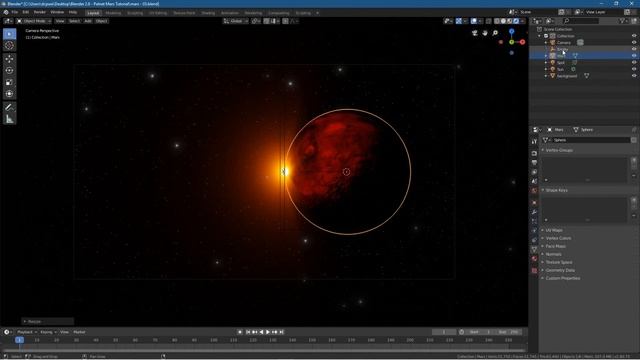Open viewport Add menu
The width and height of the screenshot is (640, 360).
pyautogui.click(x=88, y=21)
